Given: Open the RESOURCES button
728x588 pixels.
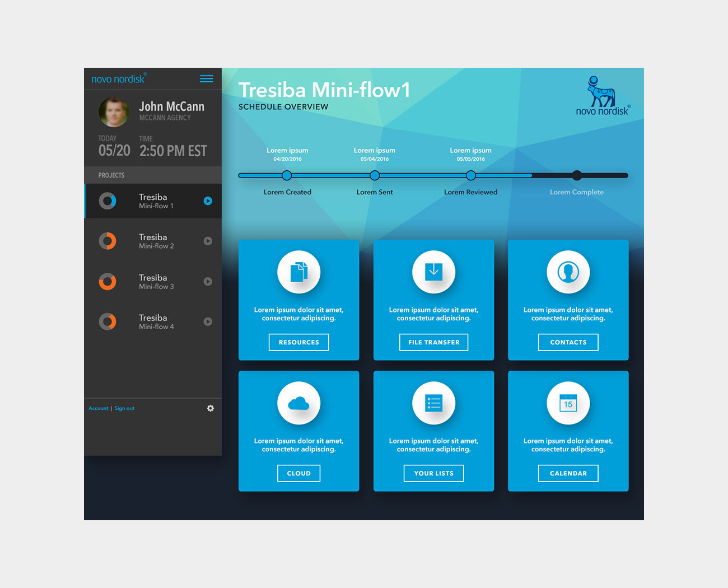Looking at the screenshot, I should pos(299,342).
